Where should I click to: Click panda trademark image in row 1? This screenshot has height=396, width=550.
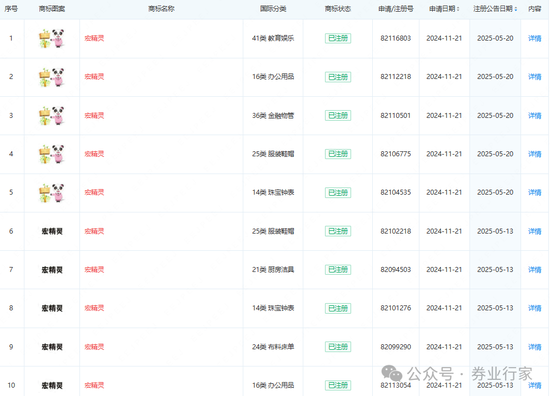click(x=52, y=38)
